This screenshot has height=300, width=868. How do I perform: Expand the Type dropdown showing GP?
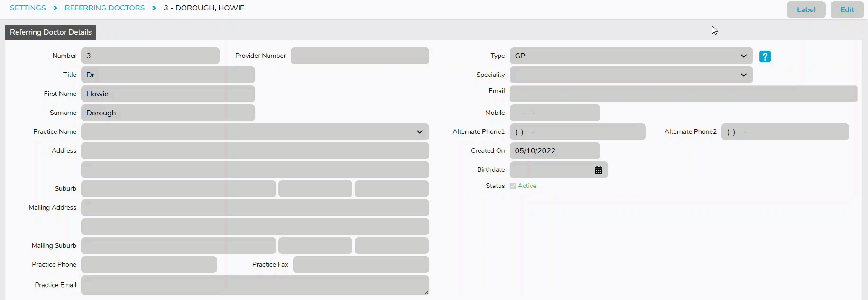631,56
